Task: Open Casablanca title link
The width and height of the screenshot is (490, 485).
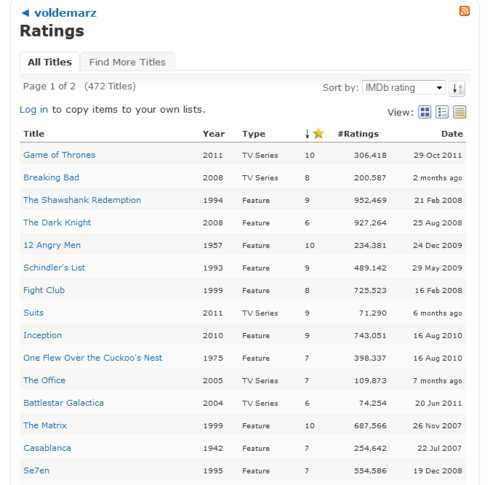Action: 47,448
